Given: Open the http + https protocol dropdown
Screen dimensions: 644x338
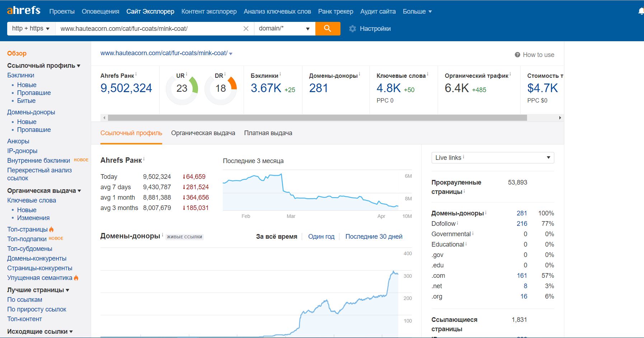Looking at the screenshot, I should [31, 28].
